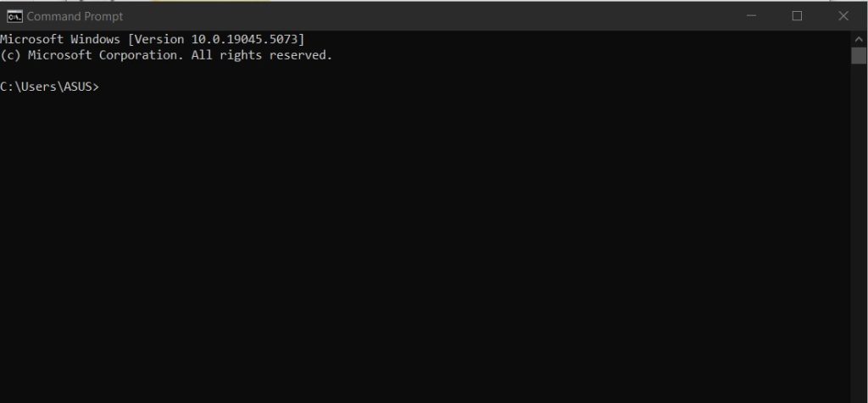Click the vertical scrollbar thumb
The width and height of the screenshot is (868, 403).
[x=858, y=55]
